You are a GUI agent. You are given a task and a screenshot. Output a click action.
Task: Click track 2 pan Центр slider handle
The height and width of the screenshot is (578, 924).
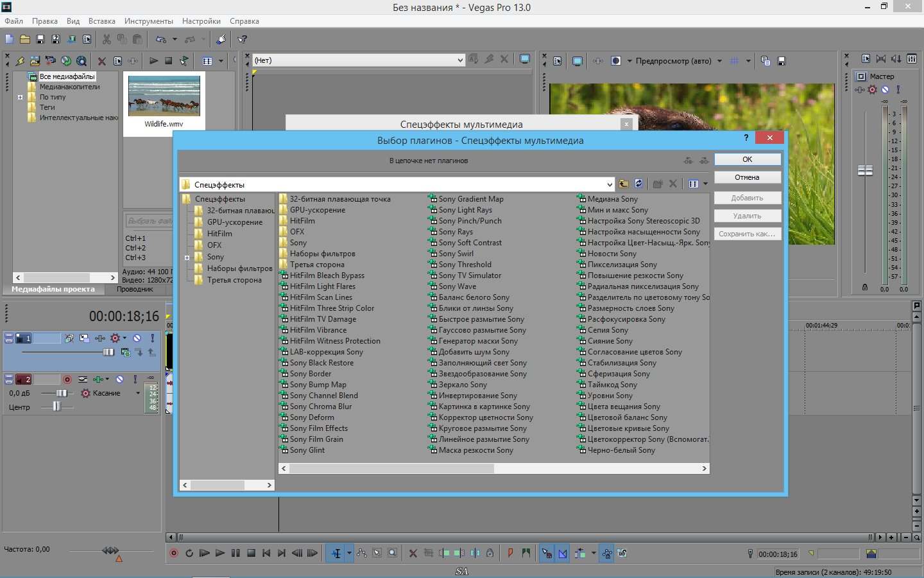[x=56, y=407]
